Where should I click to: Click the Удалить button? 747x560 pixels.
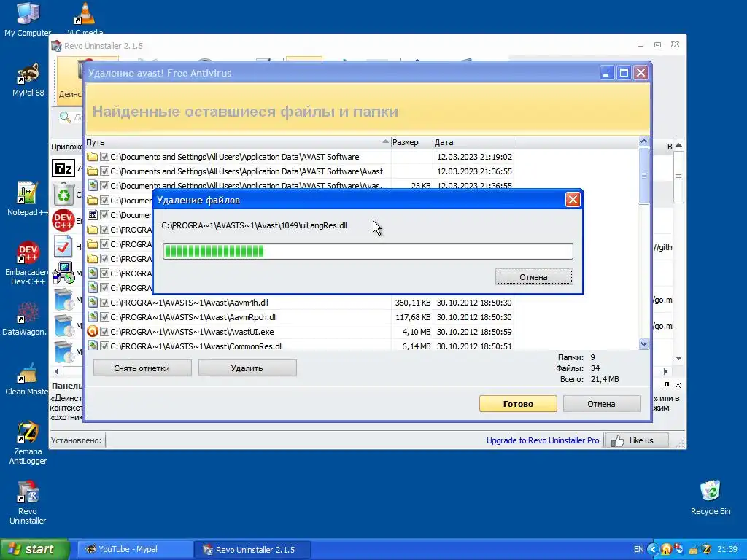247,368
